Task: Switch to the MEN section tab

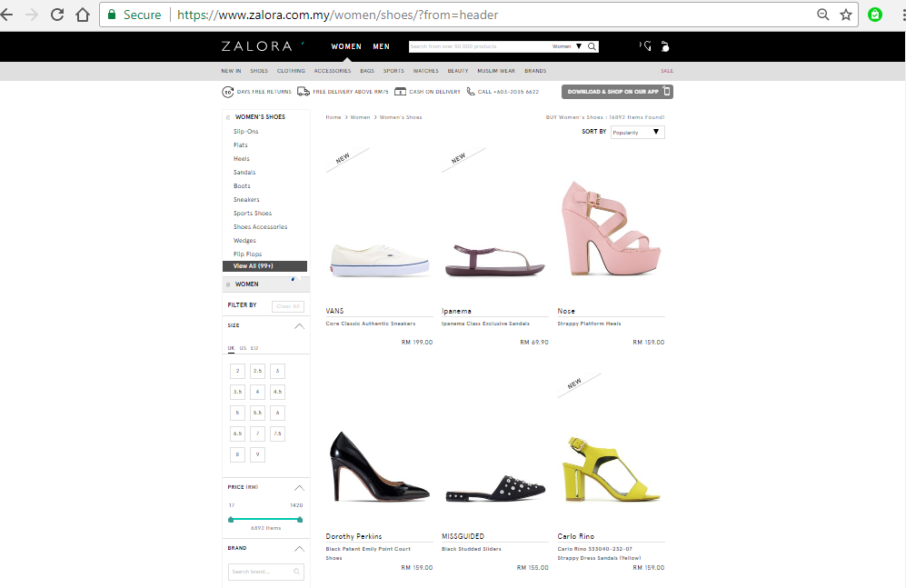Action: [x=381, y=46]
